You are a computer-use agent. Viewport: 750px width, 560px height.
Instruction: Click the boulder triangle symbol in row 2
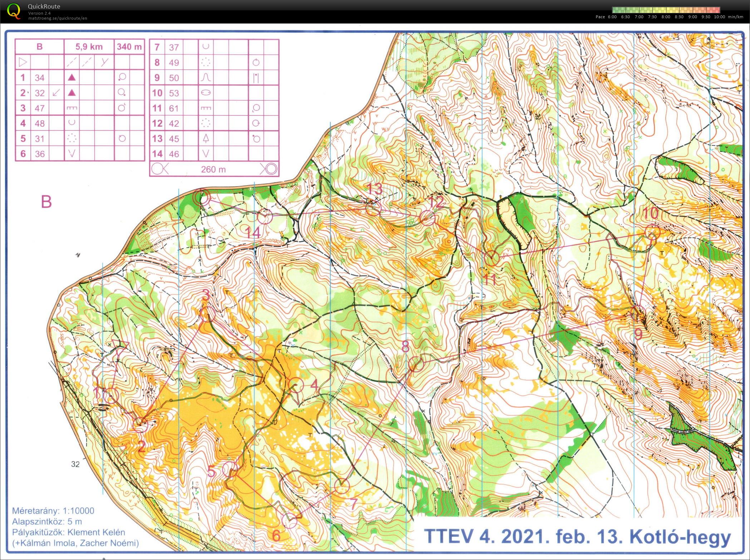coord(72,93)
